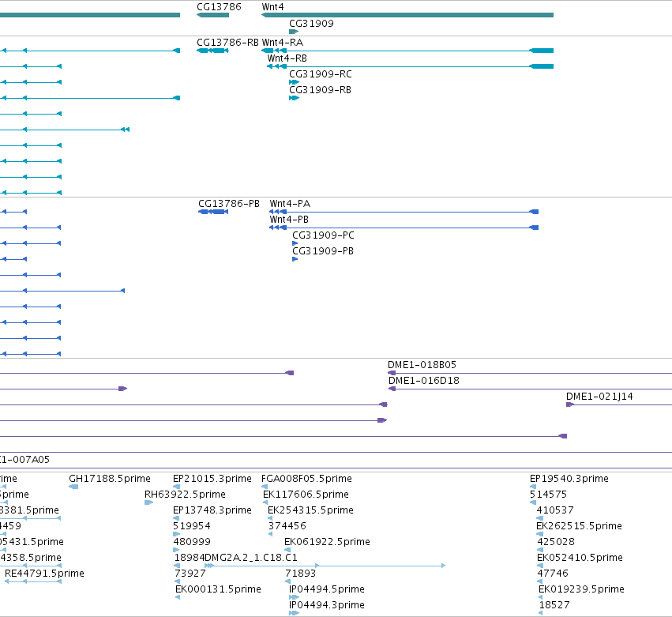Click the 47746 feature label
The height and width of the screenshot is (617, 672).
(x=553, y=574)
